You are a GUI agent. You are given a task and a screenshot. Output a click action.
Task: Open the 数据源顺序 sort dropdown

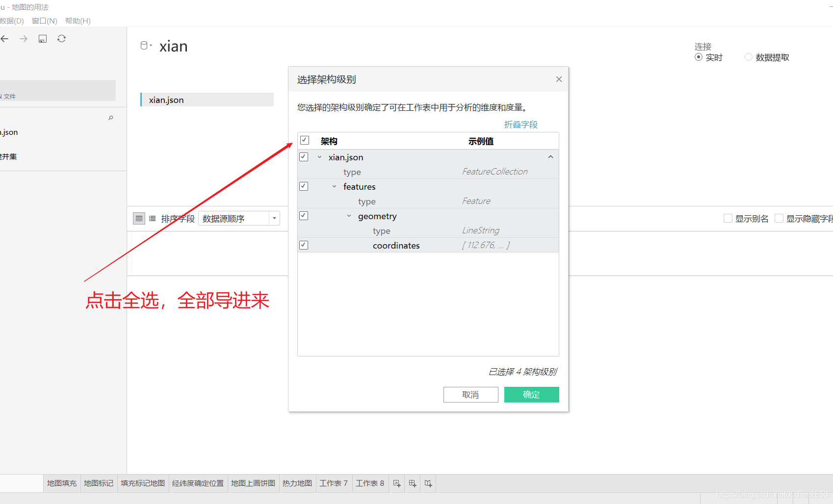point(239,219)
